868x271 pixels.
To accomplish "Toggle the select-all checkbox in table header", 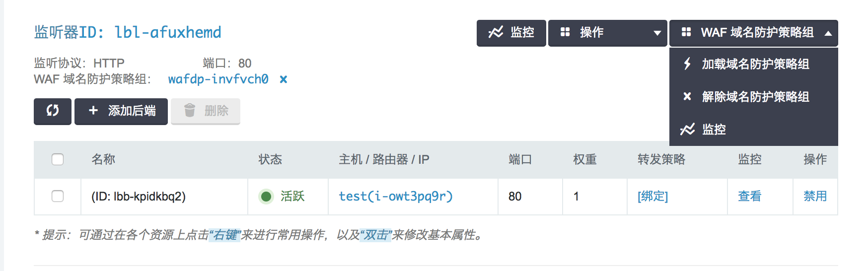I will (x=58, y=159).
